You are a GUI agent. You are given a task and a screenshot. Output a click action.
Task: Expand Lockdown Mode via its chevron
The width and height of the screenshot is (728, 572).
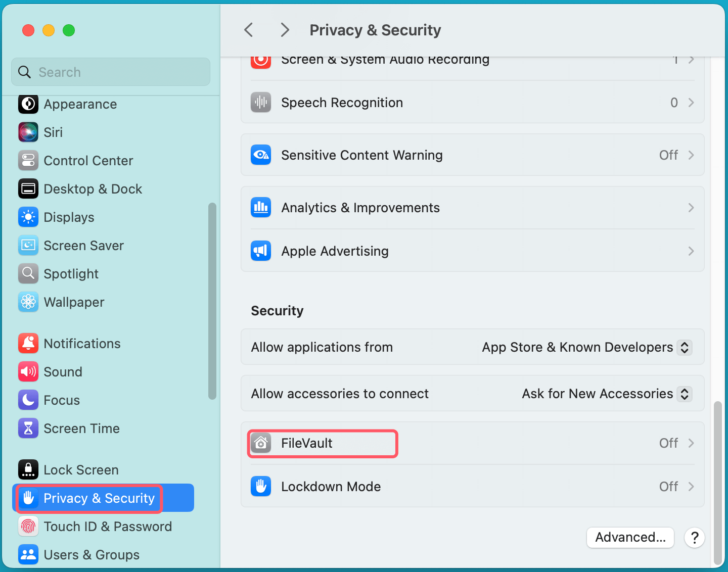pyautogui.click(x=691, y=487)
